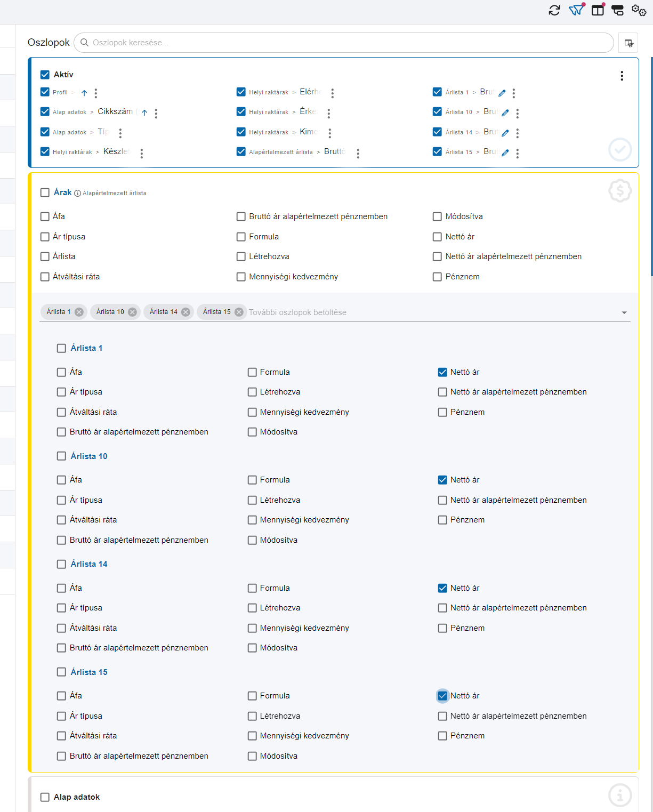Viewport: 653px width, 812px height.
Task: Open three-dot menu on active Árlista 1 row
Action: pyautogui.click(x=514, y=93)
